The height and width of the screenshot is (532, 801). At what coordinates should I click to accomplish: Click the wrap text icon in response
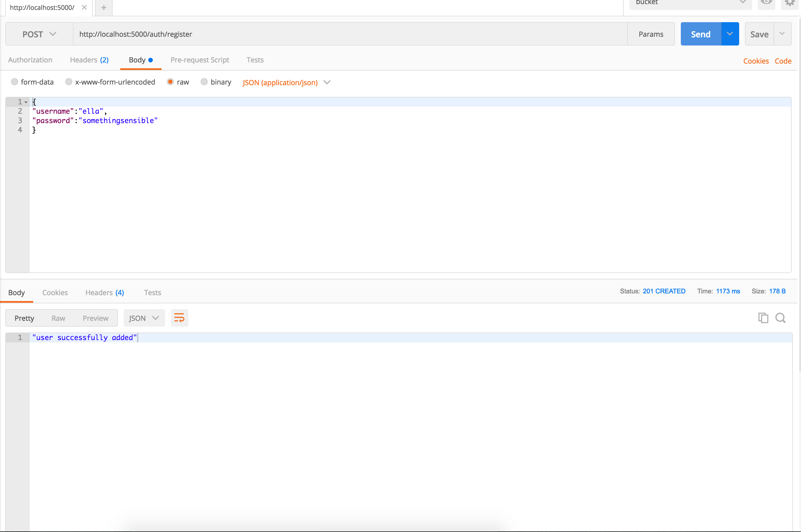pos(179,318)
